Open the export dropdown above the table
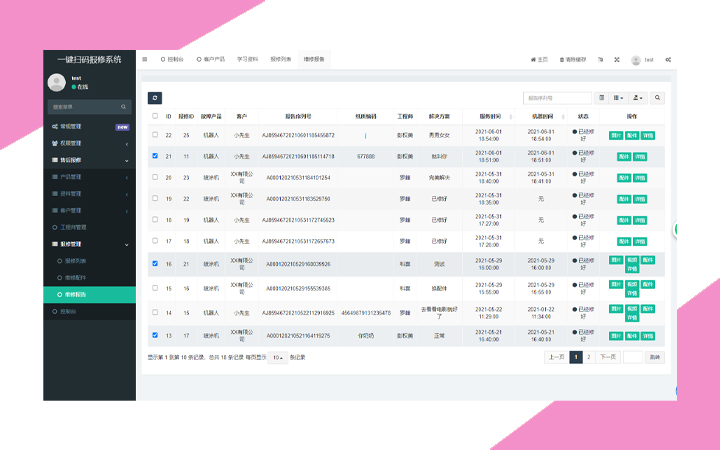The width and height of the screenshot is (720, 450). click(x=638, y=98)
